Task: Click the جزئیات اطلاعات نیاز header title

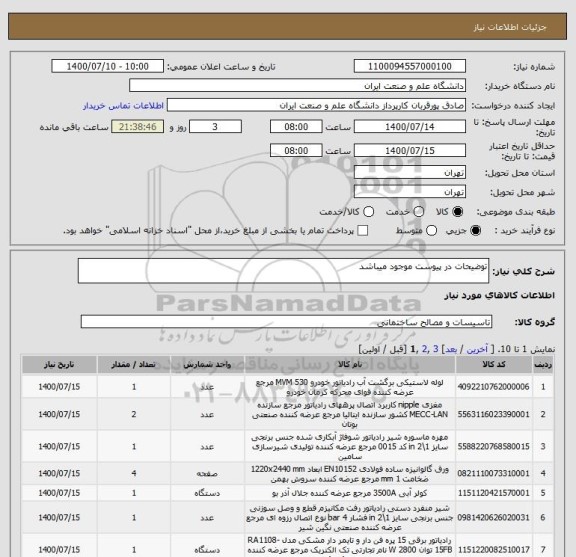Action: point(510,27)
